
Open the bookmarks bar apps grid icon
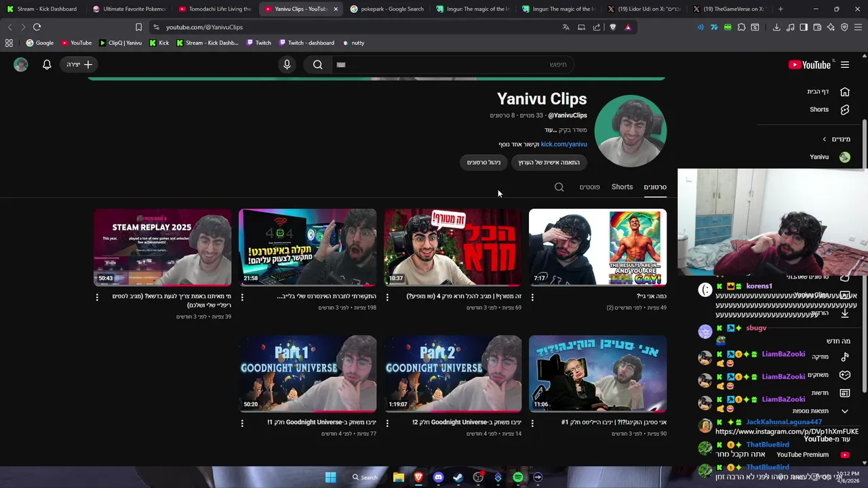pos(9,43)
